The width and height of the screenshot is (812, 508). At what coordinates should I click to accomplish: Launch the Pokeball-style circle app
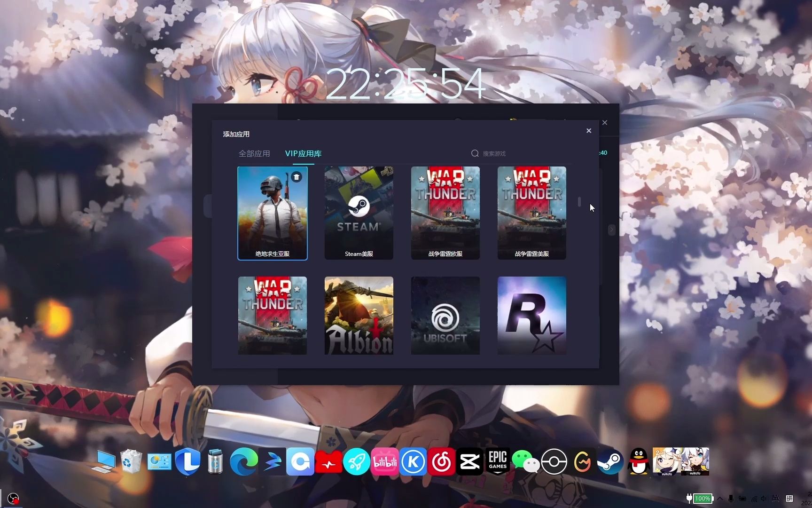pos(554,461)
